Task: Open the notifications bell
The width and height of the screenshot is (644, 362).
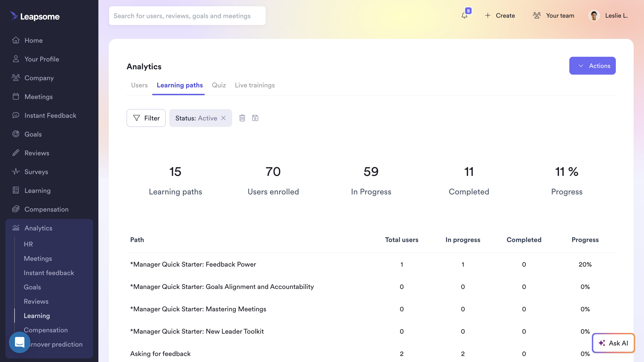Action: (x=464, y=15)
